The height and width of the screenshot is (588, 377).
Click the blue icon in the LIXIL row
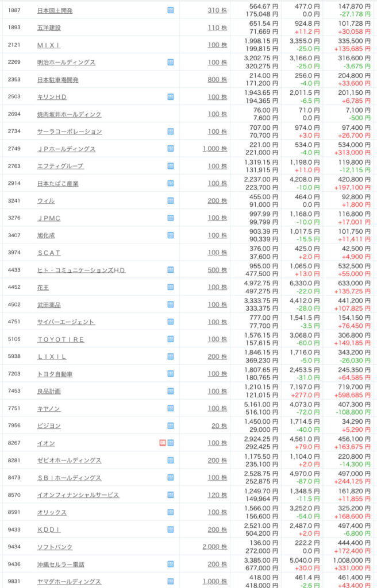tap(171, 357)
